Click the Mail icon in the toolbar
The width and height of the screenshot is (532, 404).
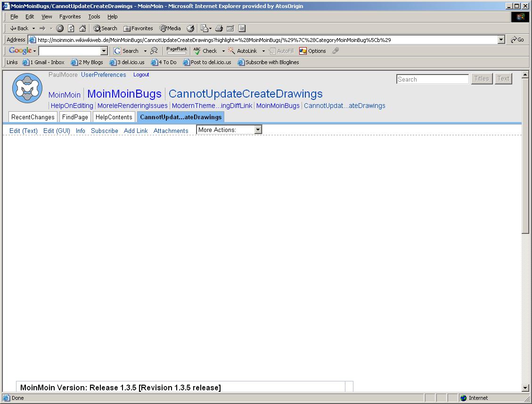(x=204, y=28)
